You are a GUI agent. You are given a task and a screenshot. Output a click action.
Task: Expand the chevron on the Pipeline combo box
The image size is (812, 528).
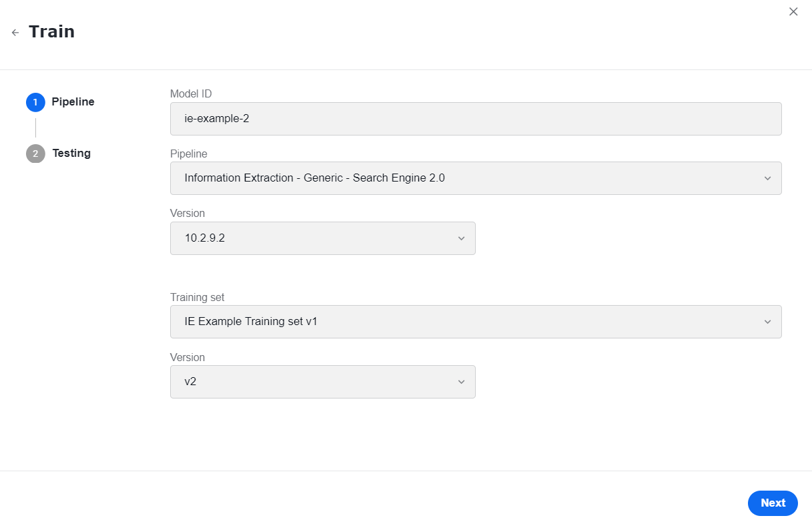click(767, 178)
